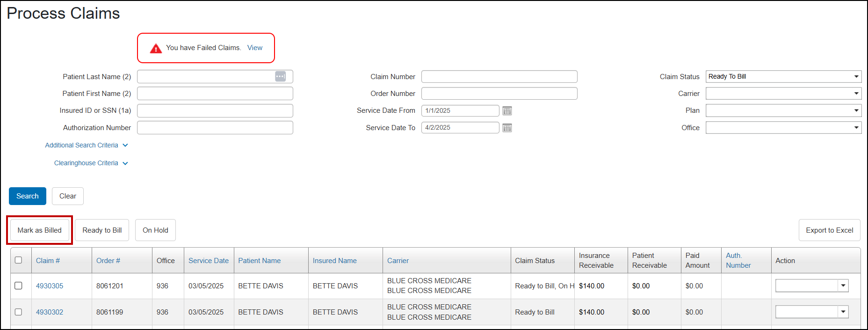Open the Office filter dropdown
868x330 pixels.
coord(783,127)
